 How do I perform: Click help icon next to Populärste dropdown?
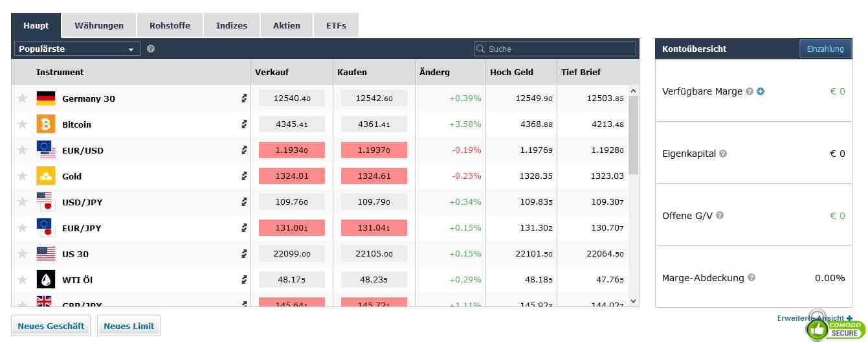151,49
